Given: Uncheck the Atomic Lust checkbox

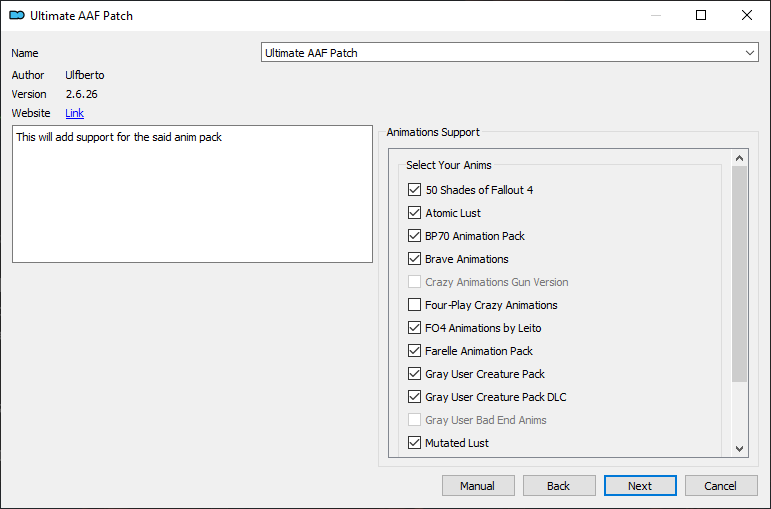Looking at the screenshot, I should point(415,213).
